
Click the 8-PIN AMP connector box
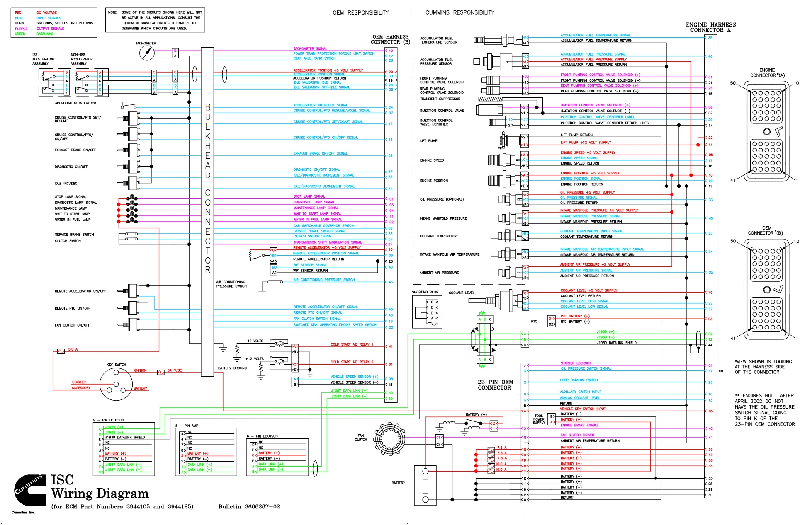pos(206,452)
